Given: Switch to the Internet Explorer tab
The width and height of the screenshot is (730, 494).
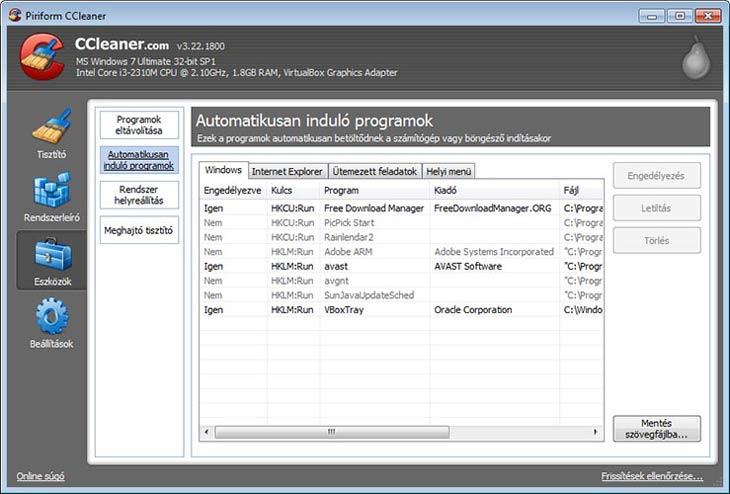Looking at the screenshot, I should point(287,171).
